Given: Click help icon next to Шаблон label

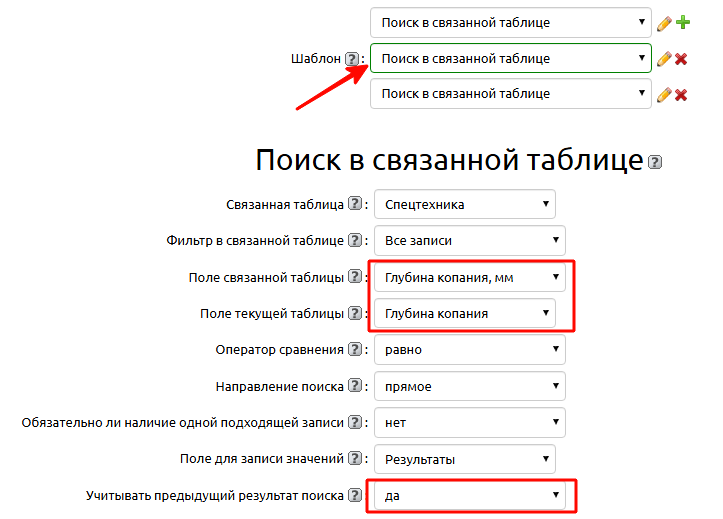Looking at the screenshot, I should click(352, 59).
